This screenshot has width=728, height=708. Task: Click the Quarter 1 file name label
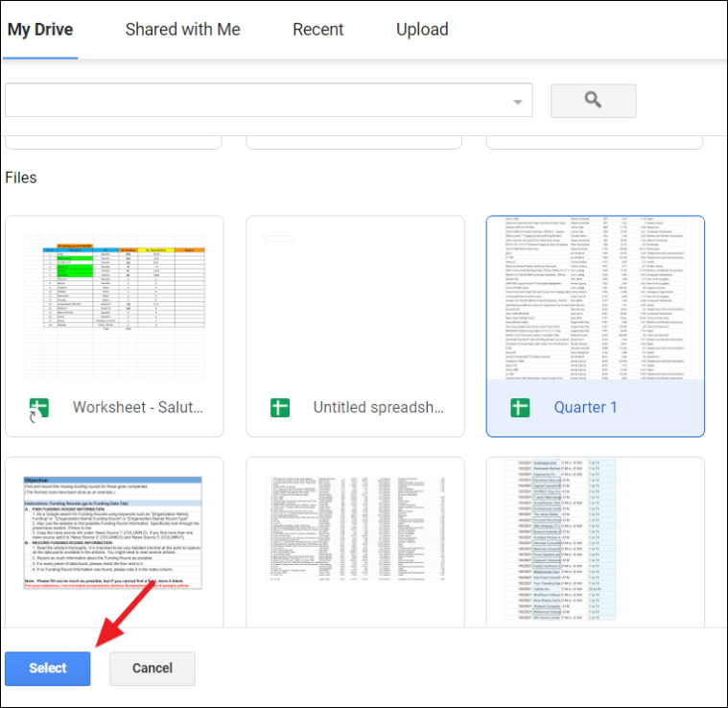click(x=585, y=407)
